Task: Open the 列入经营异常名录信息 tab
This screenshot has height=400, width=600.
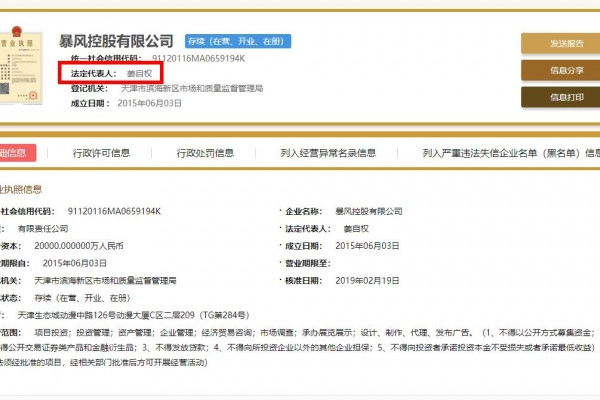Action: point(328,153)
